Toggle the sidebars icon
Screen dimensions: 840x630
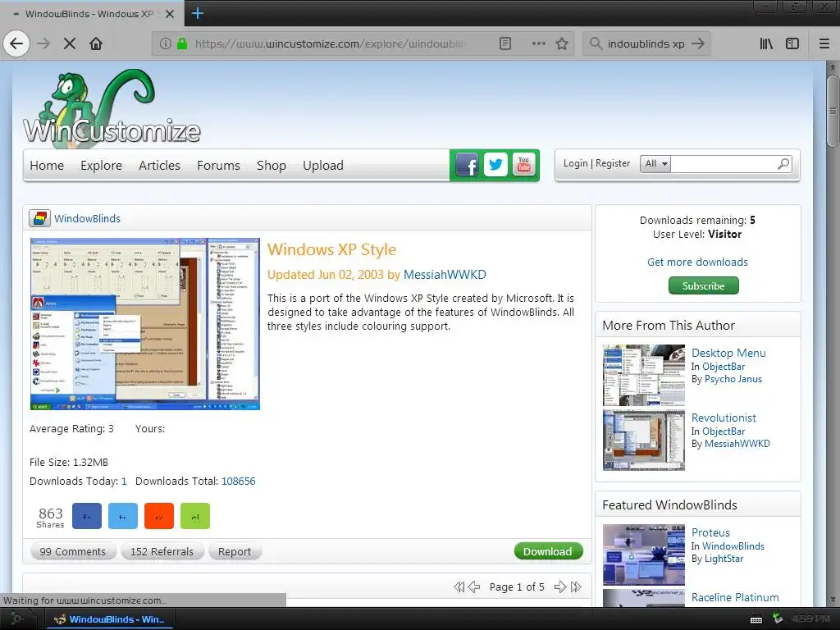pyautogui.click(x=792, y=43)
